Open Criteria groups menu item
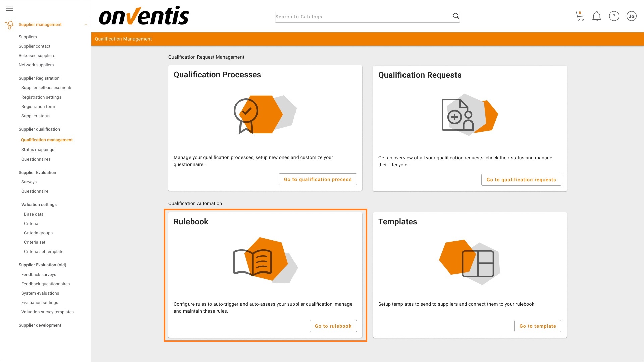This screenshot has height=362, width=644. point(38,233)
